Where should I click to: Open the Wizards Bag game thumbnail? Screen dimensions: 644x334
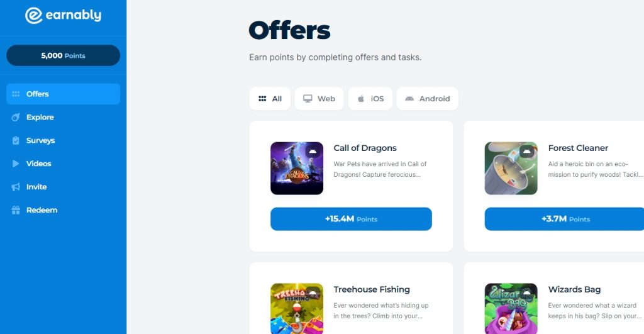pyautogui.click(x=511, y=309)
